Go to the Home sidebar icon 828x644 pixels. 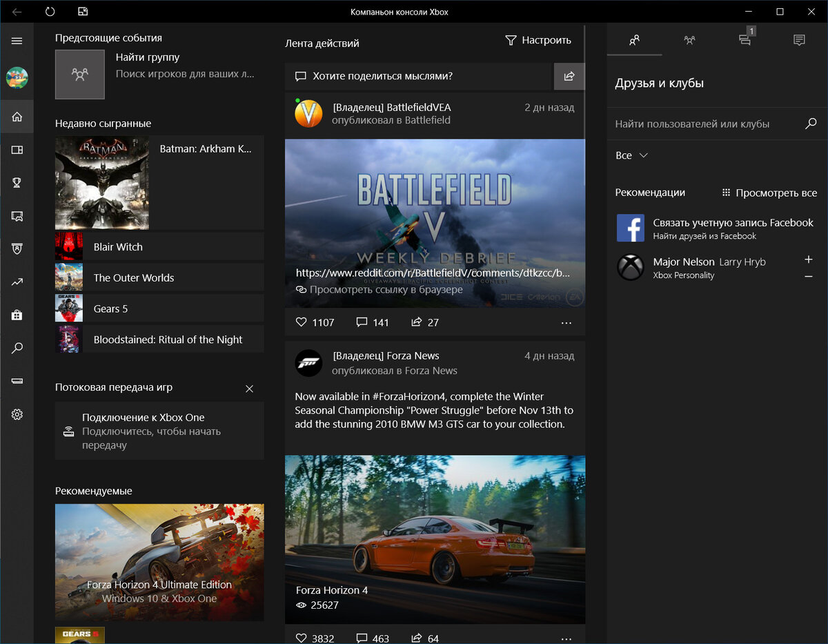click(17, 117)
